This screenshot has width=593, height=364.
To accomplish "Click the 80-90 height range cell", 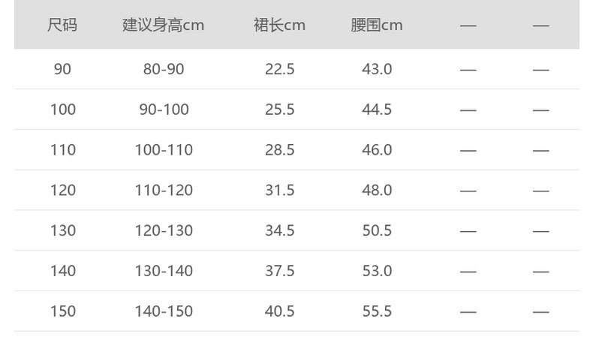I will (164, 69).
